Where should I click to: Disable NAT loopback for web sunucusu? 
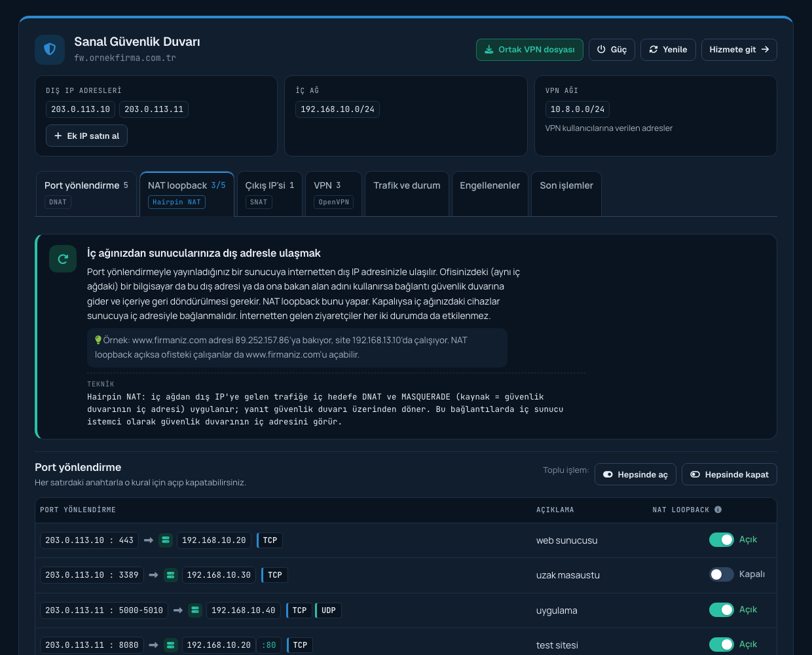[x=722, y=540]
